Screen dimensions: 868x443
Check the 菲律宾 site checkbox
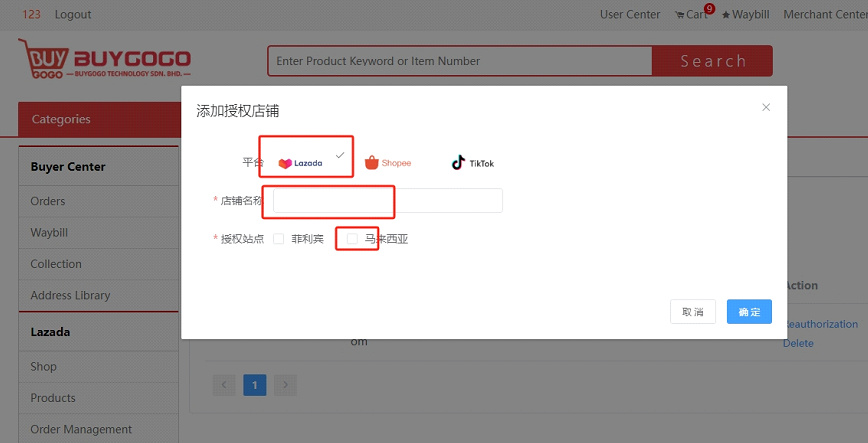point(278,239)
